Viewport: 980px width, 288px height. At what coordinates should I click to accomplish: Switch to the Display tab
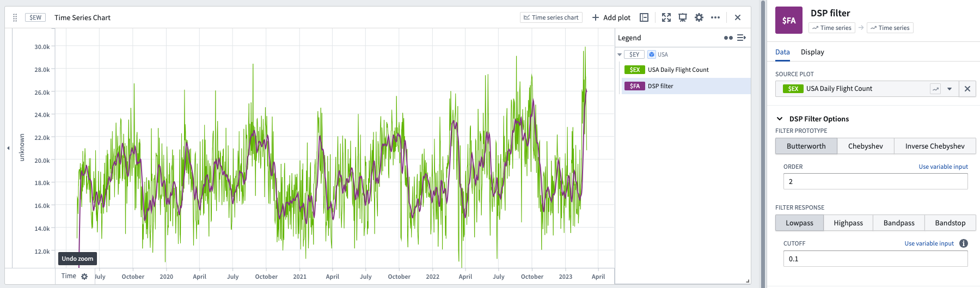[812, 52]
